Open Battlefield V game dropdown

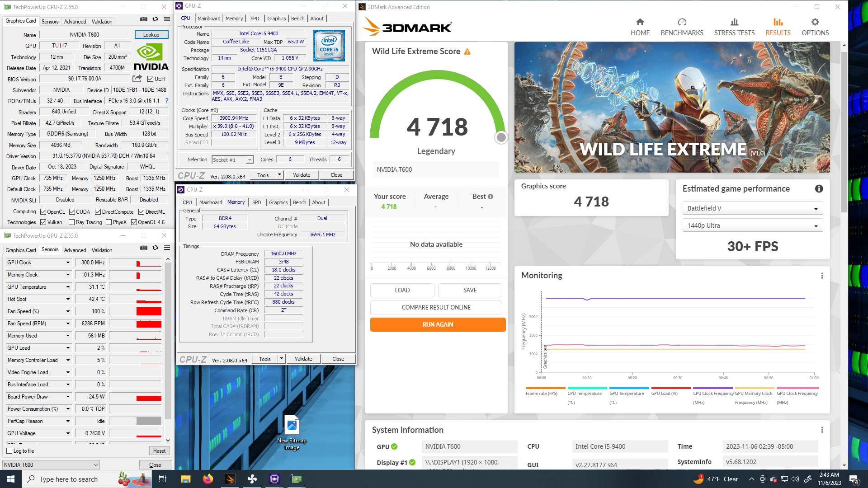[x=753, y=208]
